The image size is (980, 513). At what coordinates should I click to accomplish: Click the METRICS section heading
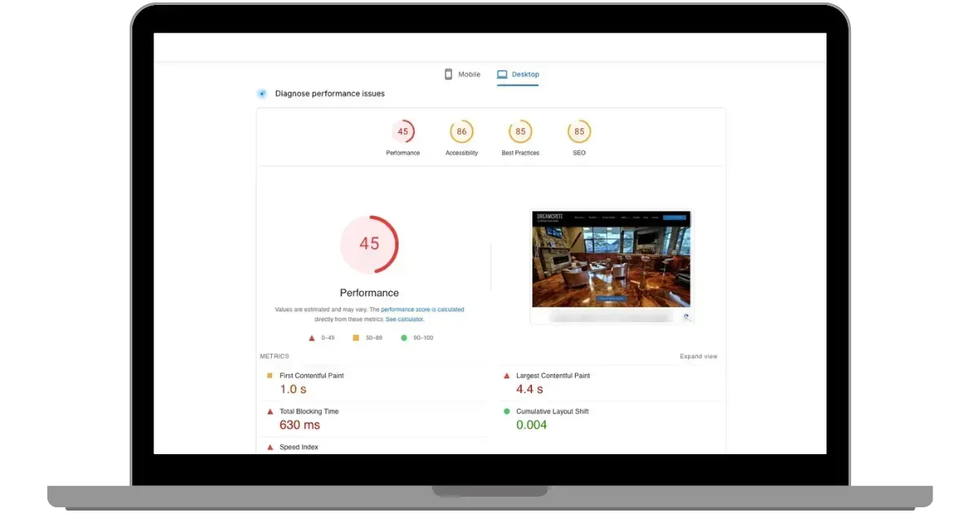click(x=274, y=357)
